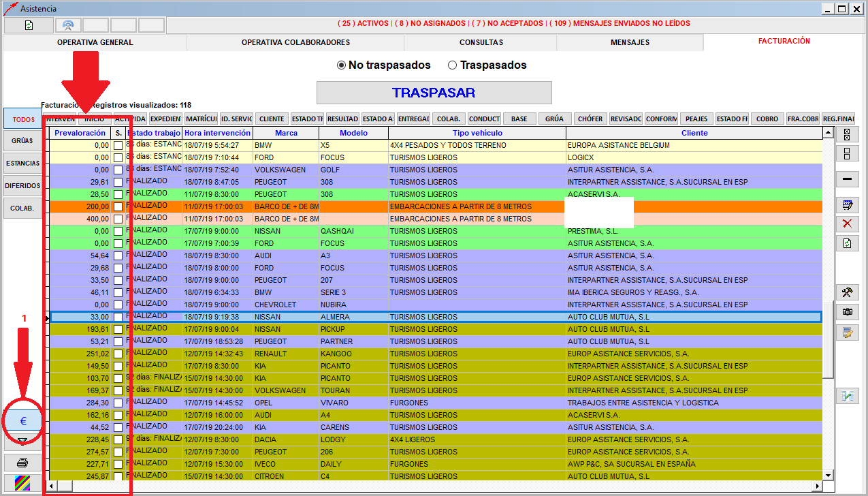
Task: Tick the checkbox in the Volkswagen Golf row
Action: [x=118, y=170]
